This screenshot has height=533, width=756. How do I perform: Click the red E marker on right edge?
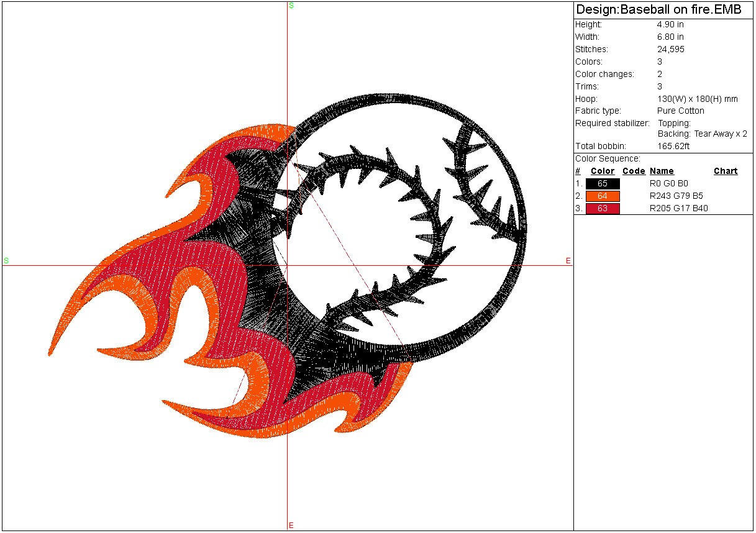point(568,262)
